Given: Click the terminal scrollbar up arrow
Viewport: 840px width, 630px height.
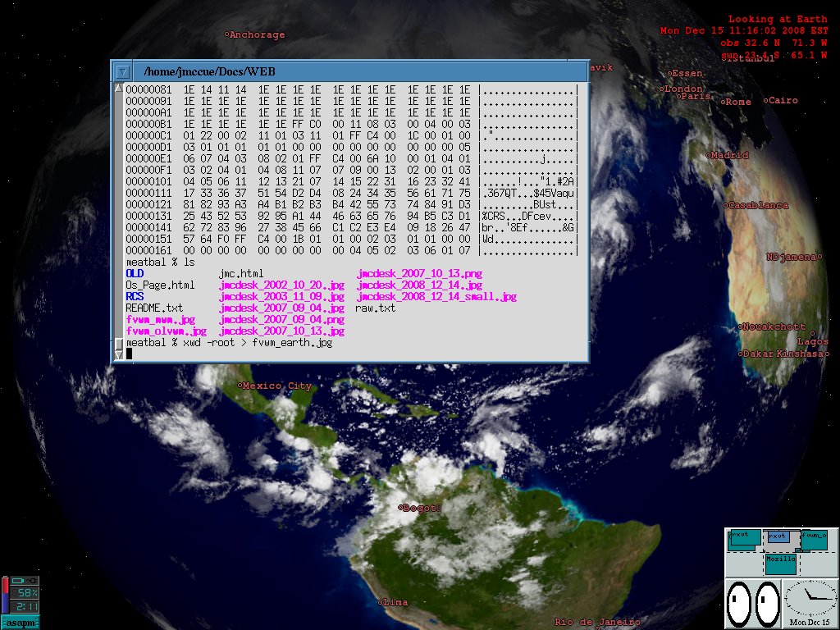Looking at the screenshot, I should [x=119, y=88].
